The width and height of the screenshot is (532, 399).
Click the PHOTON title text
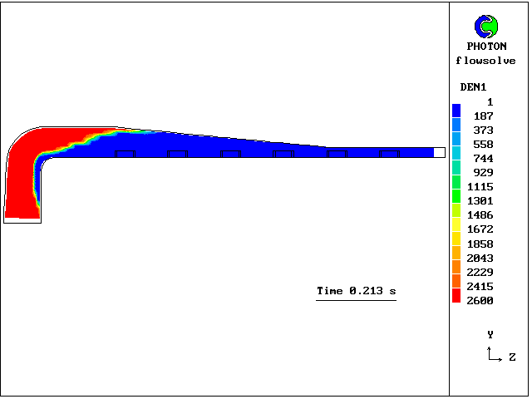485,47
